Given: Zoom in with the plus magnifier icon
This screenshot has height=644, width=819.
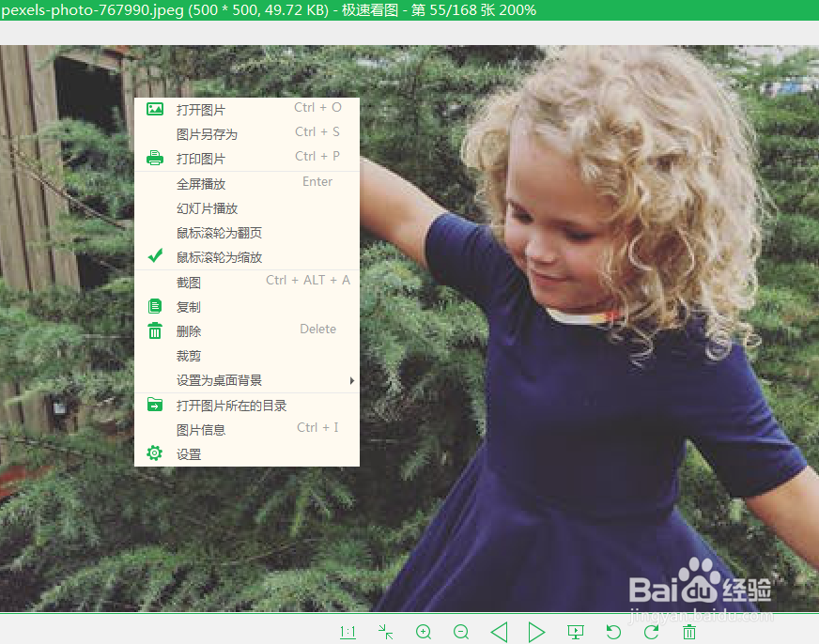Looking at the screenshot, I should pyautogui.click(x=424, y=632).
